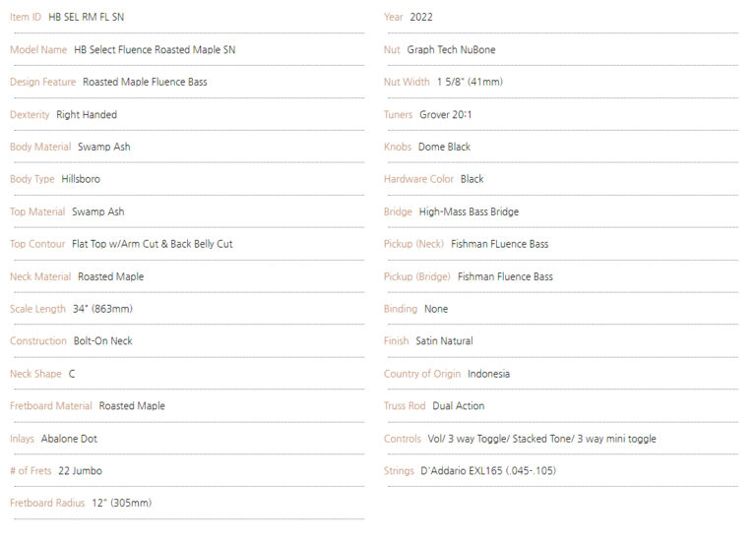Click the Swamp Ash Body Material value
The image size is (756, 540).
pyautogui.click(x=104, y=147)
